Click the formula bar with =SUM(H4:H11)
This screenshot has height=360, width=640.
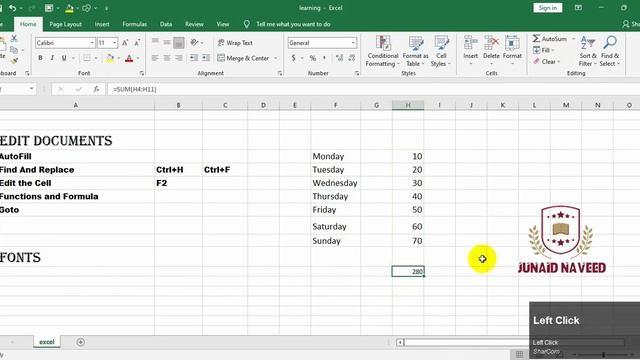[x=373, y=89]
